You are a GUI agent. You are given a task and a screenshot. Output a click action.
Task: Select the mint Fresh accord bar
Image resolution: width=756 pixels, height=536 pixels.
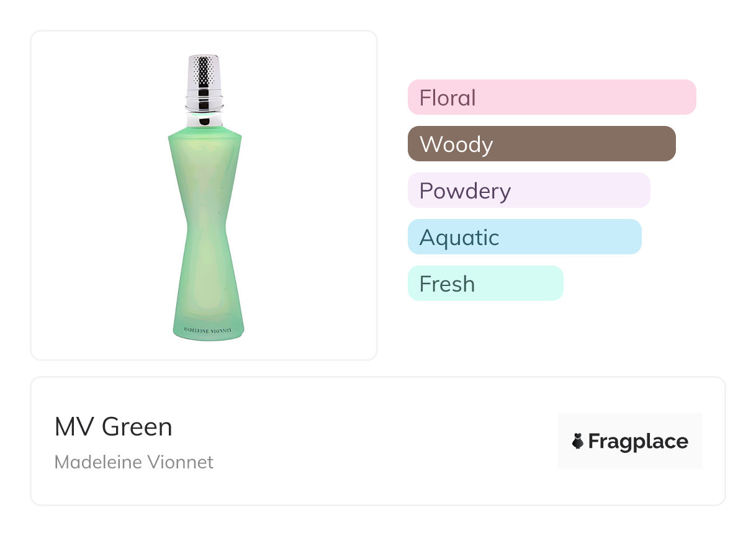(485, 284)
